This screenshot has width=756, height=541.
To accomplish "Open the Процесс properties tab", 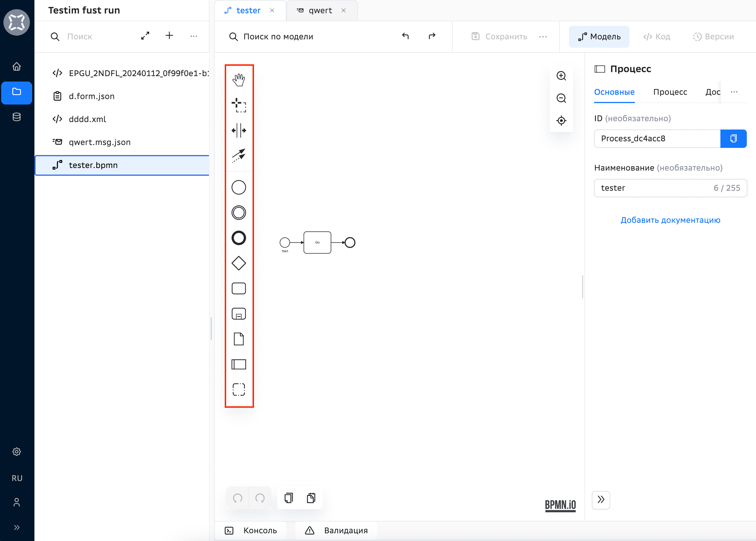I will (x=670, y=92).
